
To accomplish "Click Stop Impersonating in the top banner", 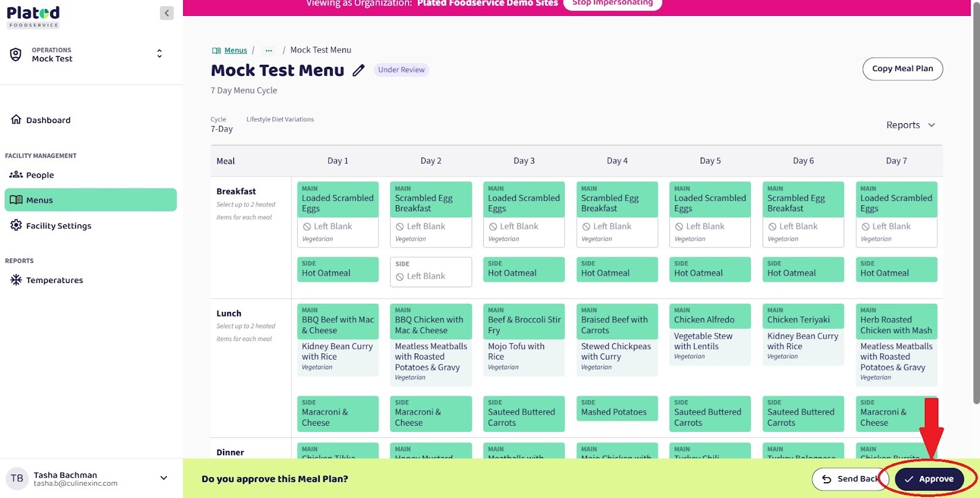I will [x=612, y=3].
